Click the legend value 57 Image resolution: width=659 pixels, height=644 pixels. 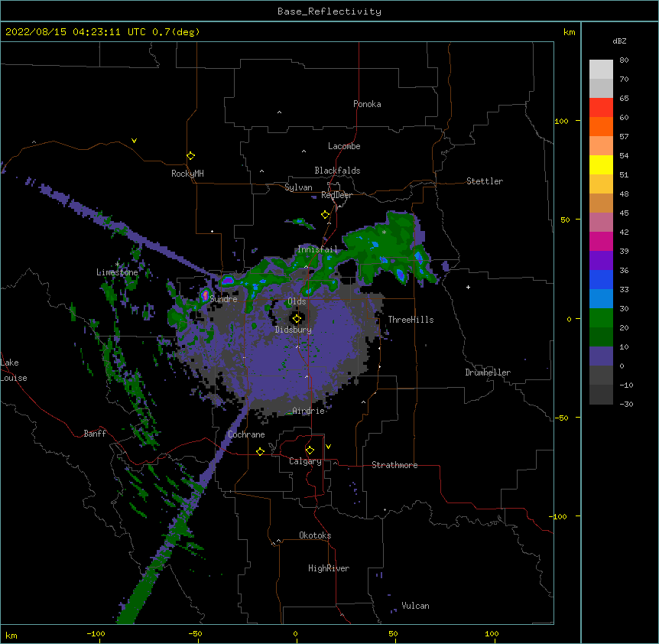point(624,137)
